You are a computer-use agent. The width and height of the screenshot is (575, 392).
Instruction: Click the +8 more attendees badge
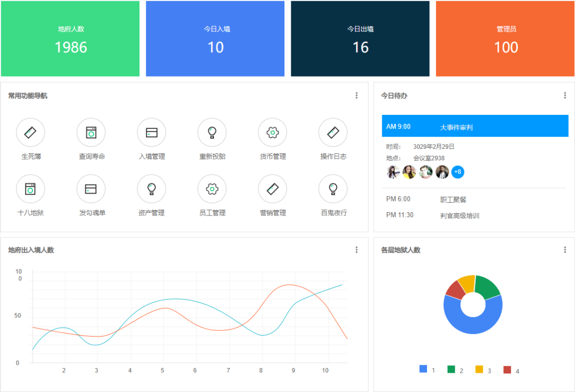(457, 172)
